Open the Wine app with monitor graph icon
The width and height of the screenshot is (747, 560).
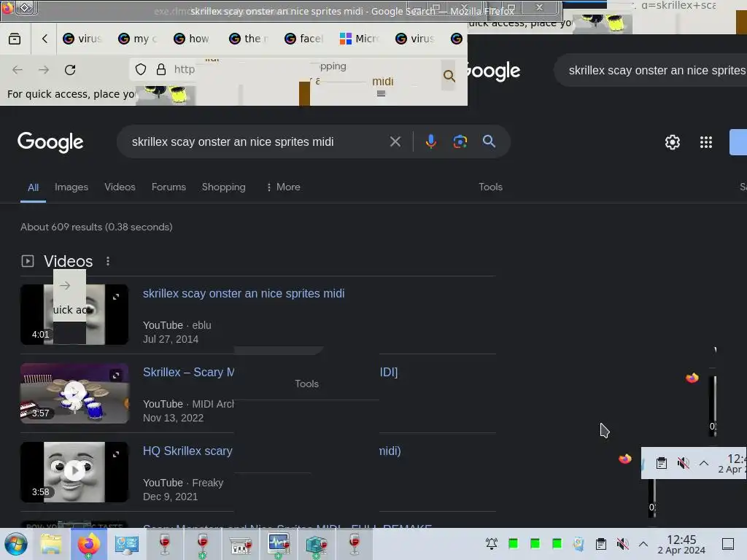pyautogui.click(x=279, y=544)
